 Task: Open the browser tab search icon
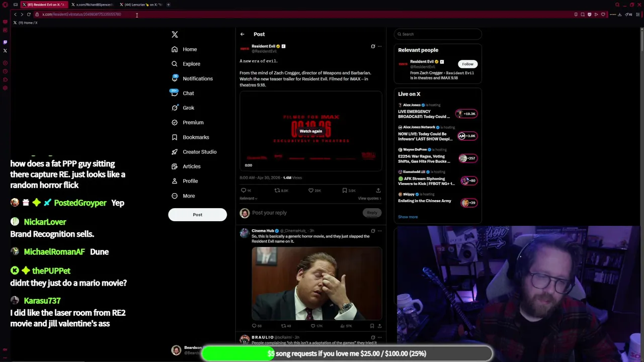617,5
